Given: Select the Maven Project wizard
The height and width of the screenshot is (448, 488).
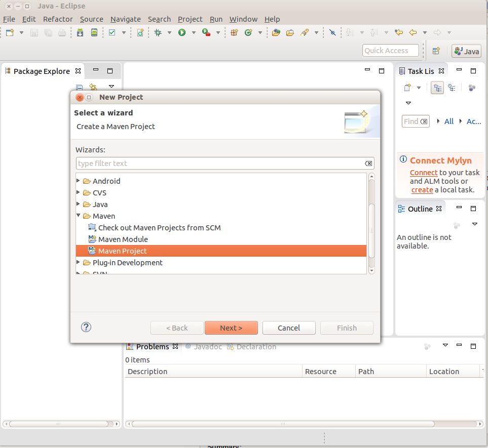Looking at the screenshot, I should point(221,251).
